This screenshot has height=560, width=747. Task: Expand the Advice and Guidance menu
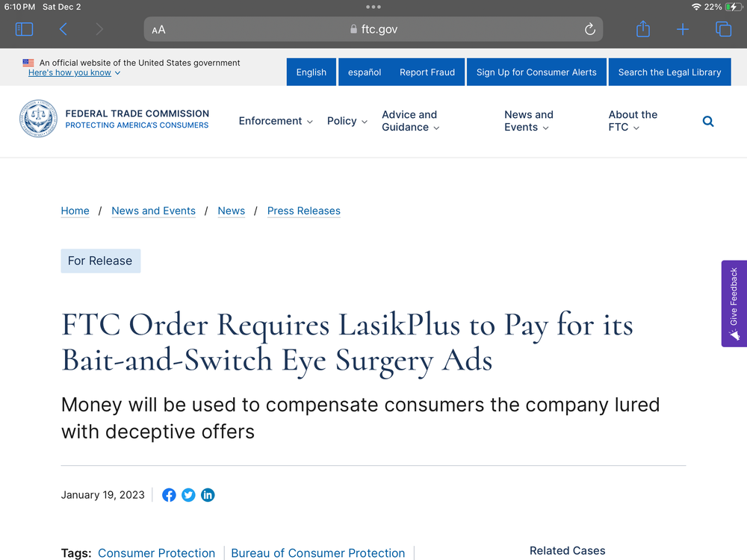[411, 121]
